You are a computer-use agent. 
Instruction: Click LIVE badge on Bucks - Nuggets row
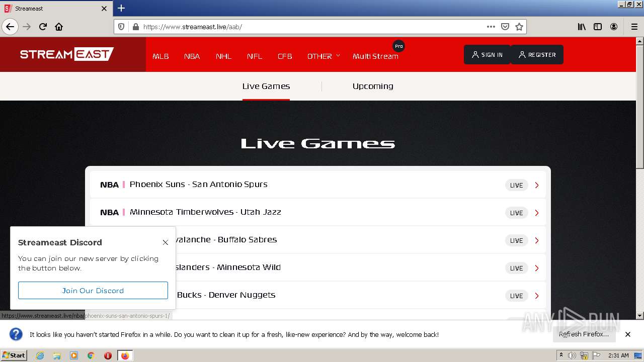(x=517, y=296)
